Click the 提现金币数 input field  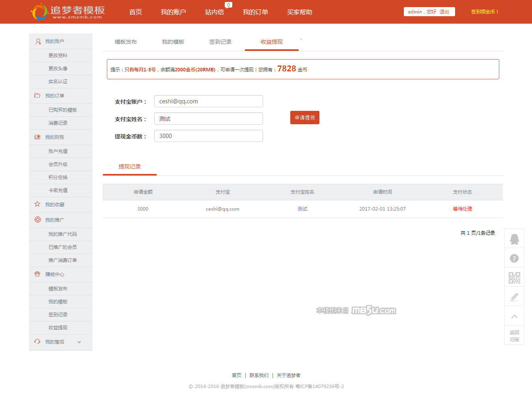point(208,136)
